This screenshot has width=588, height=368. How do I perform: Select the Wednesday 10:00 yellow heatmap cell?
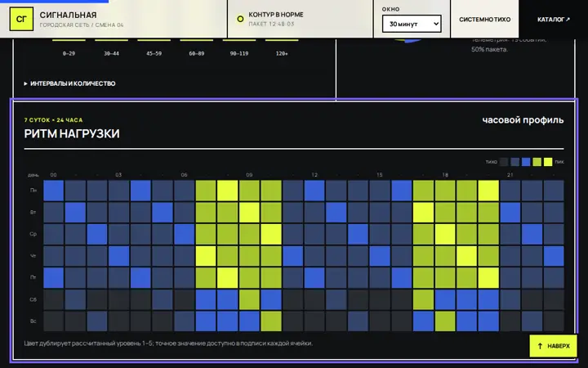click(x=271, y=234)
